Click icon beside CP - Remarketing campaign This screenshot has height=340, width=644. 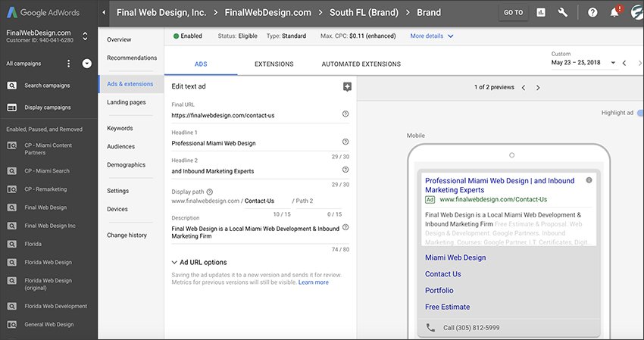(12, 189)
